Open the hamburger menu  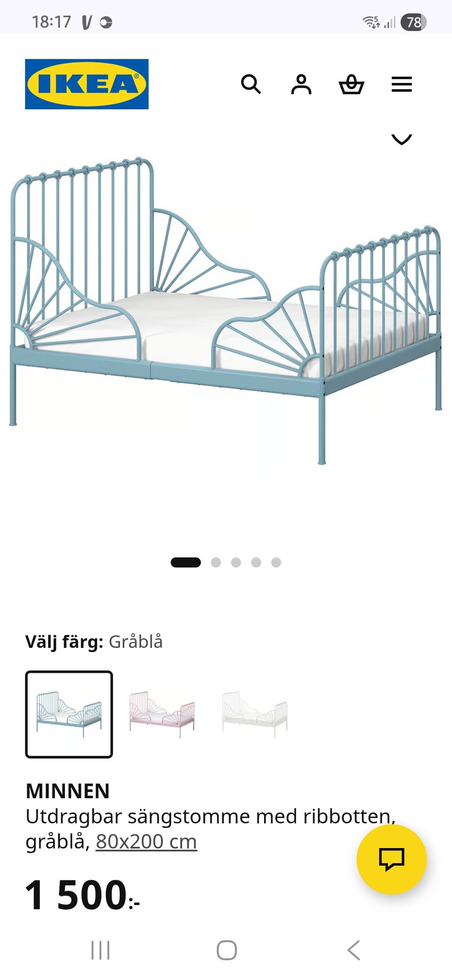402,84
